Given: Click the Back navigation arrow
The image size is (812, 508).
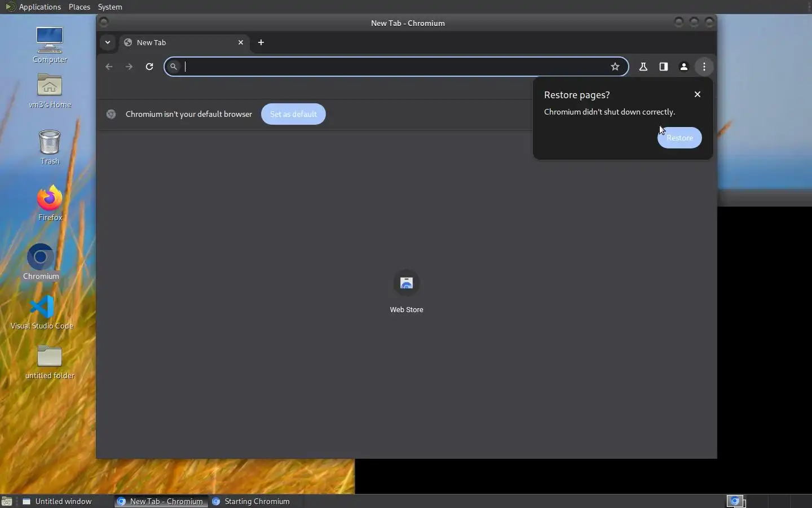Looking at the screenshot, I should pos(109,67).
